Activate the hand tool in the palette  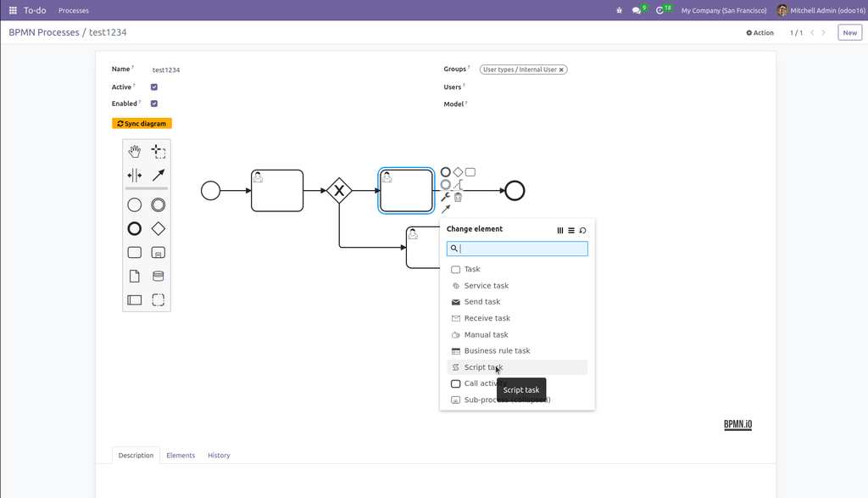click(135, 151)
